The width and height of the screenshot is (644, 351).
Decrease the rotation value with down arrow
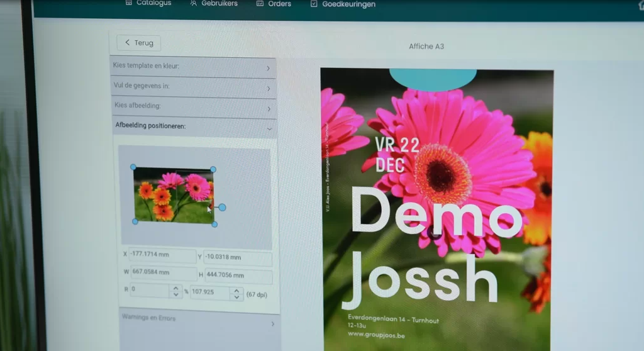[x=176, y=294]
